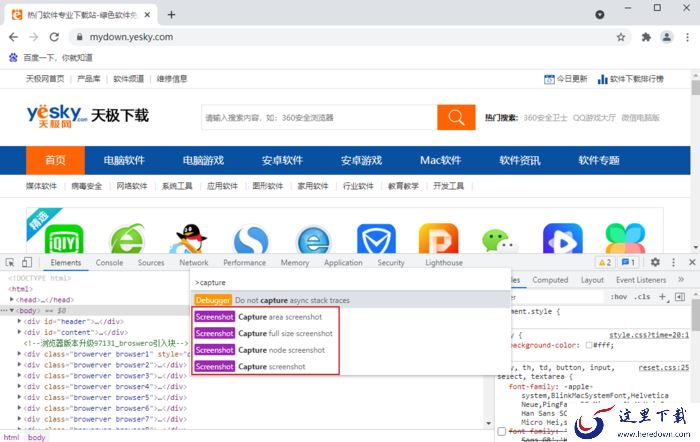The image size is (700, 442).
Task: Select Capture node screenshot command
Action: (x=350, y=350)
